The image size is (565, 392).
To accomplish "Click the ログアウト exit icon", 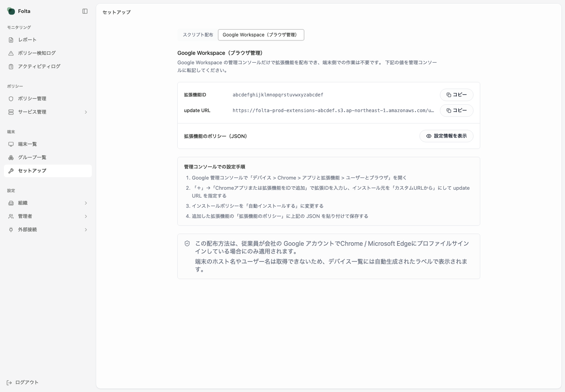I will [9, 383].
